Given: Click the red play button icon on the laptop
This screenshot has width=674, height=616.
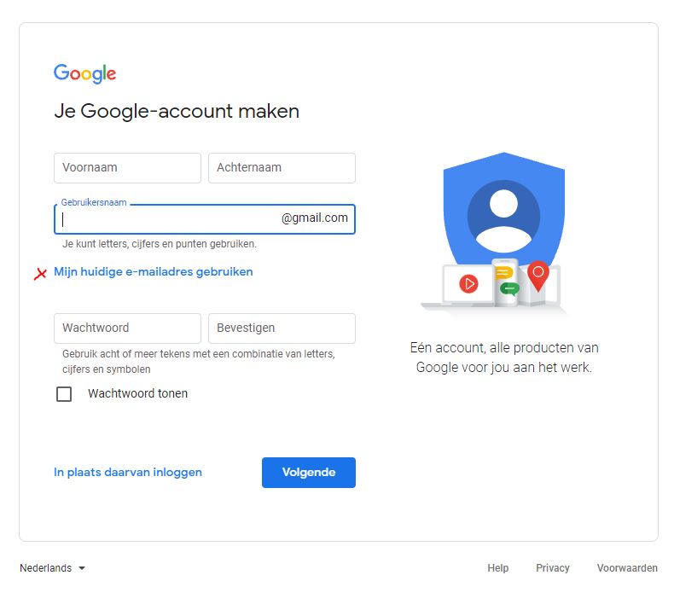Looking at the screenshot, I should (x=468, y=283).
